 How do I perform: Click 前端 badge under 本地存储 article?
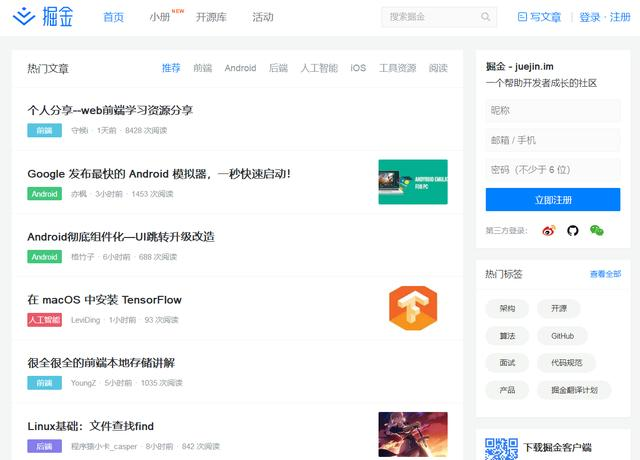[x=44, y=383]
